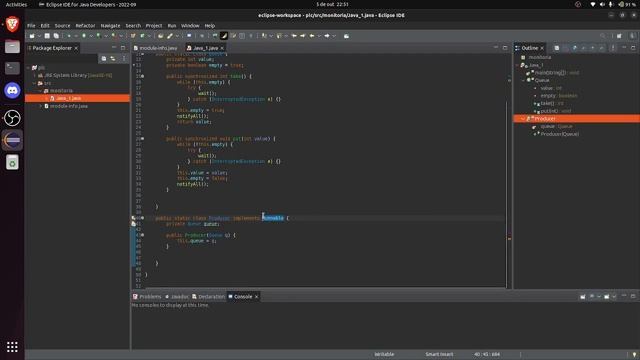The image size is (640, 360).
Task: Click the toolbar search magnifier icon
Action: pos(602,36)
